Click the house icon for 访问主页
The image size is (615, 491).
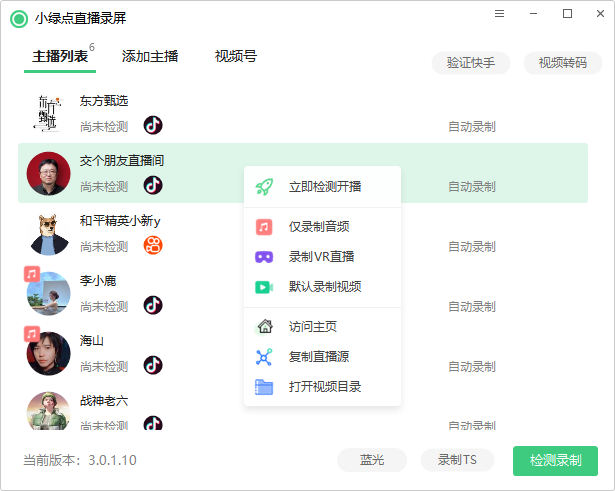click(264, 326)
